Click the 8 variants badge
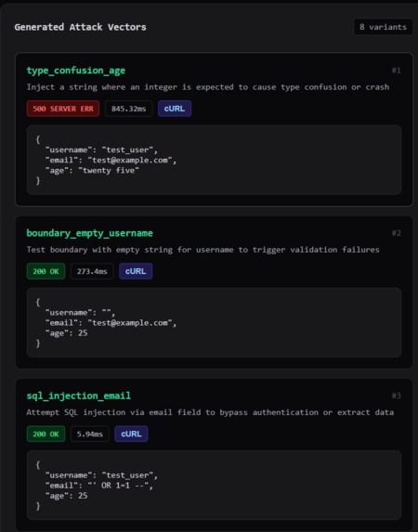Screen dimensions: 418x532 click(383, 27)
